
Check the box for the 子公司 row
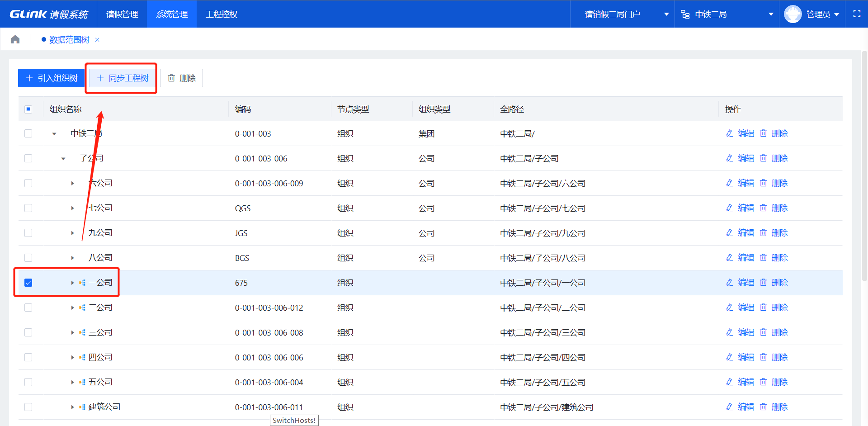tap(28, 158)
